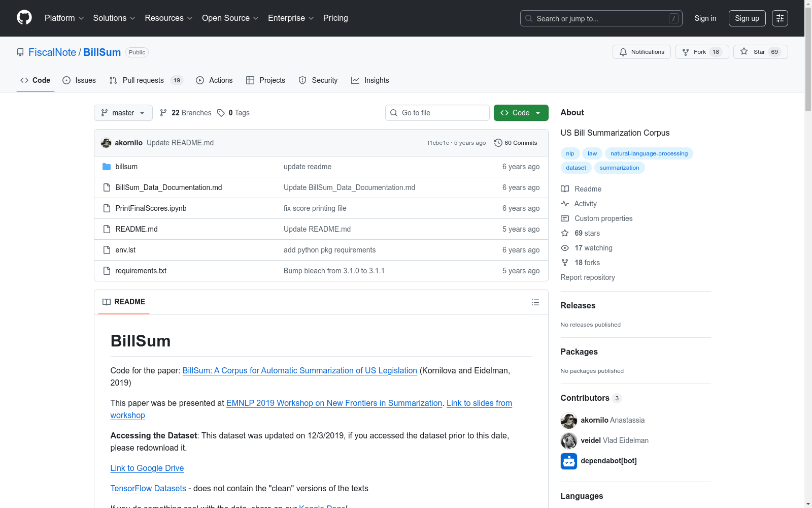Open the BillSum paper link
Viewport: 812px width, 508px height.
click(x=300, y=370)
